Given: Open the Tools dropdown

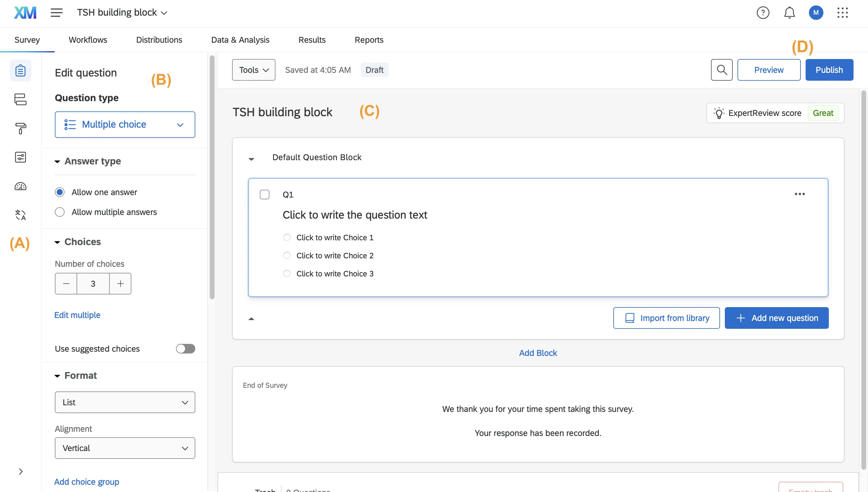Looking at the screenshot, I should coord(253,70).
